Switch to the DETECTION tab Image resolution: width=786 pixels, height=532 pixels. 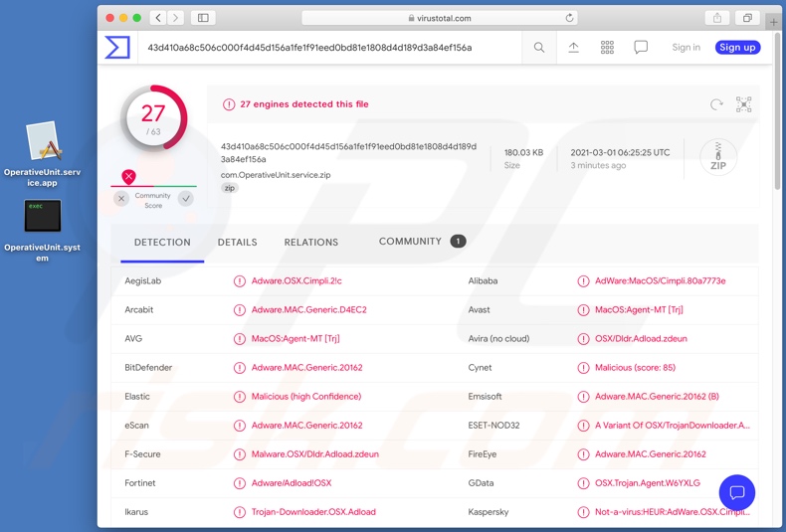tap(162, 242)
